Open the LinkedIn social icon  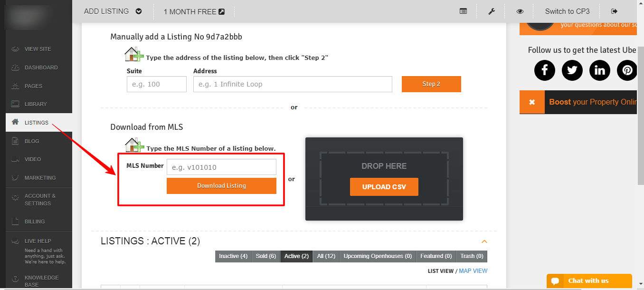[600, 70]
